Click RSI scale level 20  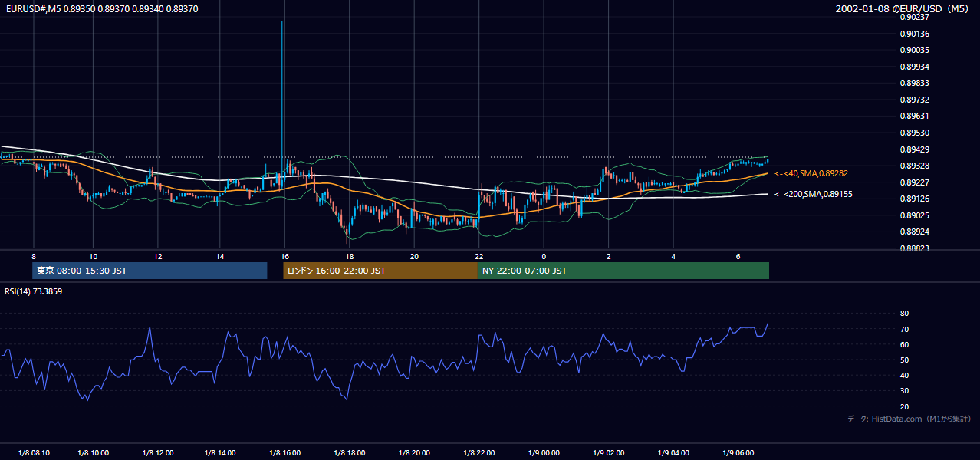click(x=904, y=406)
